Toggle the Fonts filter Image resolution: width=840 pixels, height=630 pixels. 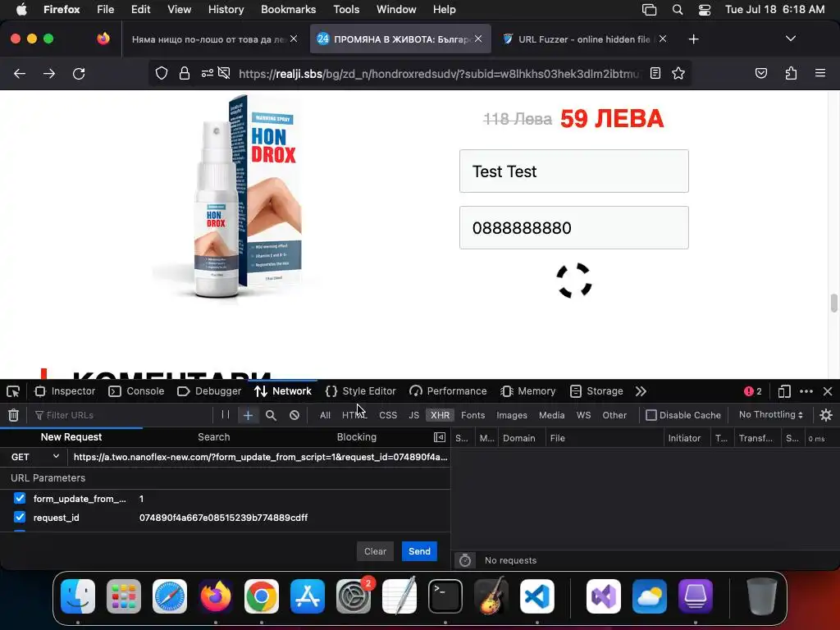pos(472,415)
